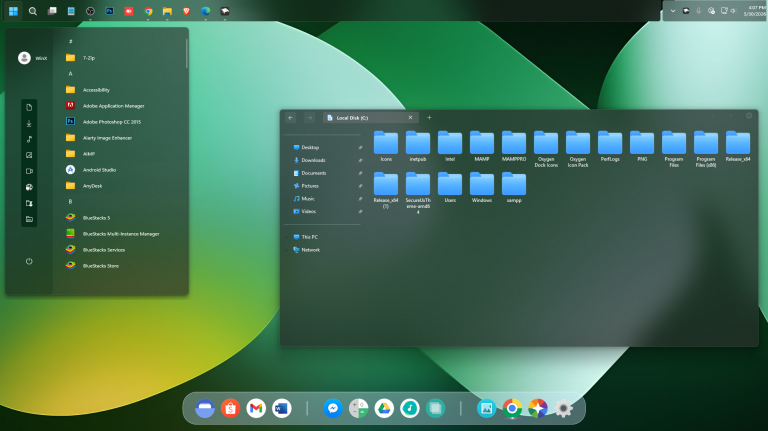Open Videos shortcut in Start sidebar
Image resolution: width=768 pixels, height=431 pixels.
click(x=29, y=171)
